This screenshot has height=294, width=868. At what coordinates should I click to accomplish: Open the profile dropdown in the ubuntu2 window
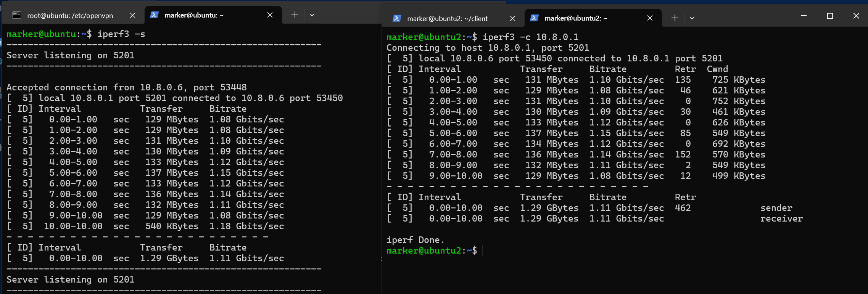pos(692,18)
